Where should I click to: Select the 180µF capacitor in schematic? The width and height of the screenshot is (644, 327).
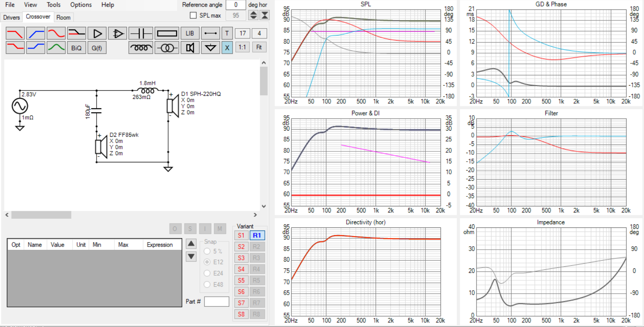click(97, 110)
